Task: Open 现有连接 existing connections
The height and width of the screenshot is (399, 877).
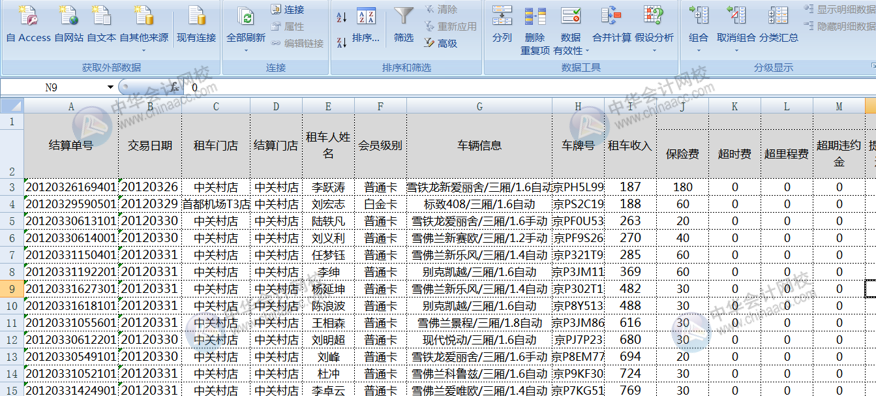Action: [196, 24]
